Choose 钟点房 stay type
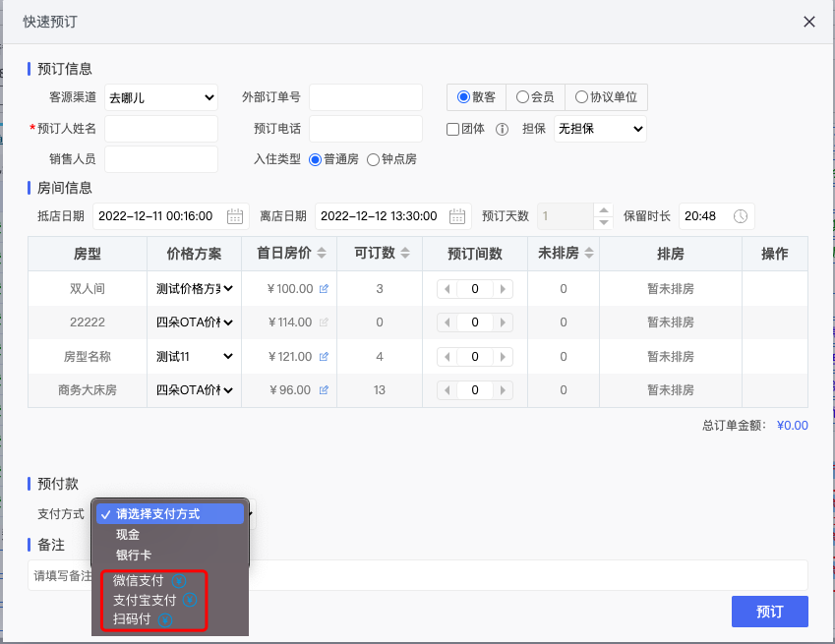 tap(374, 159)
